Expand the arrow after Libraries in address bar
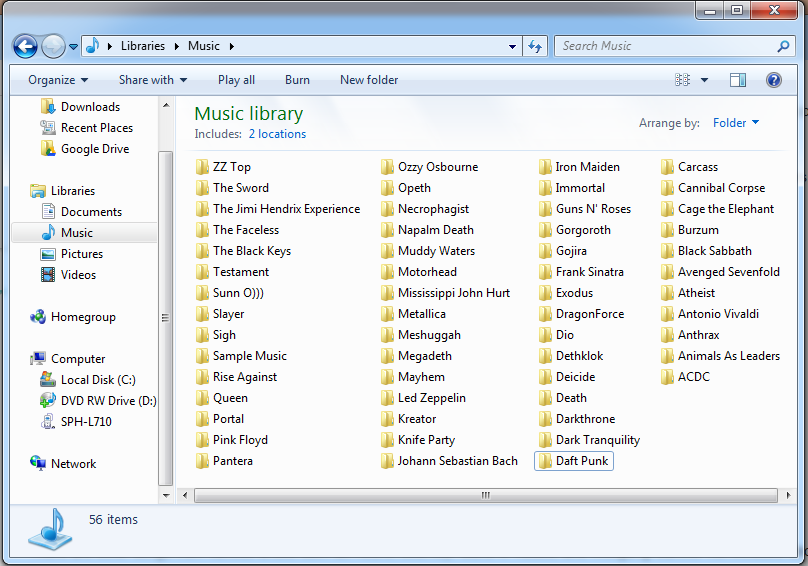The height and width of the screenshot is (566, 808). click(177, 46)
